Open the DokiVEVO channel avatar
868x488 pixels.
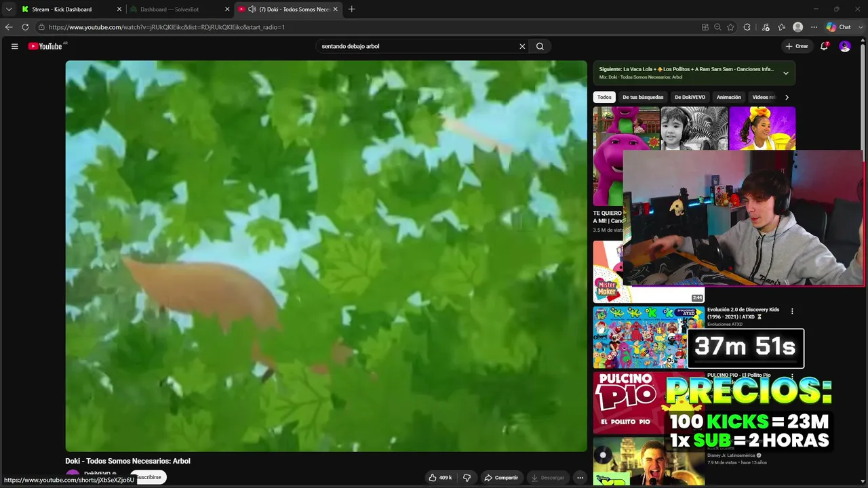point(73,476)
